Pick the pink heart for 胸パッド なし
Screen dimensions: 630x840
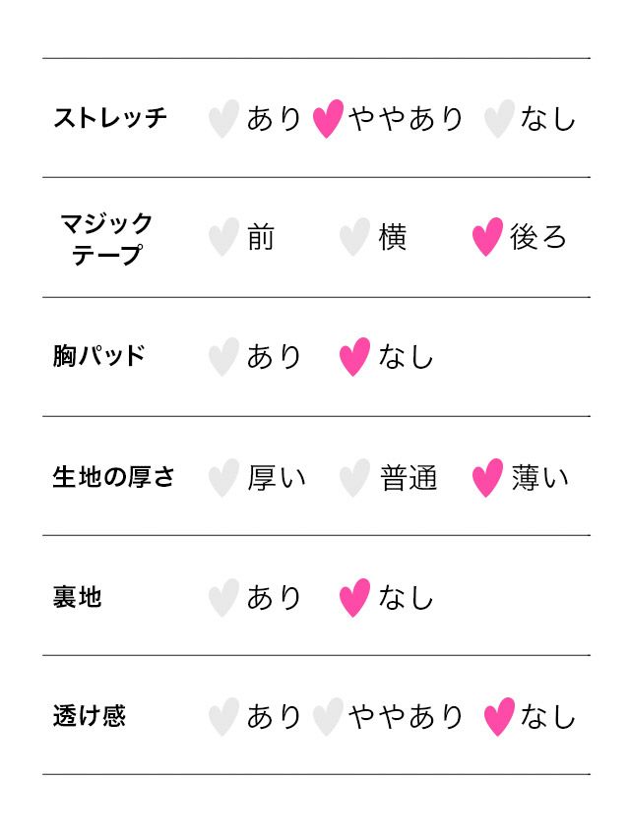(x=354, y=356)
